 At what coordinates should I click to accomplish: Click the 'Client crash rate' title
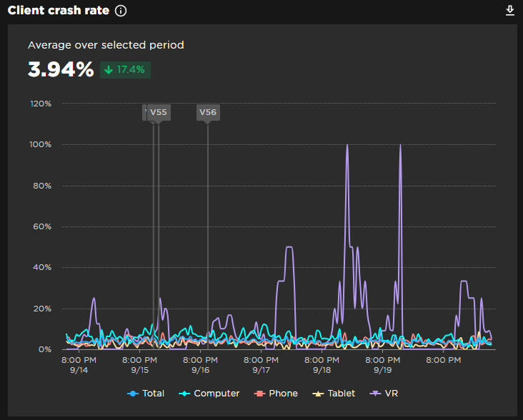[59, 10]
